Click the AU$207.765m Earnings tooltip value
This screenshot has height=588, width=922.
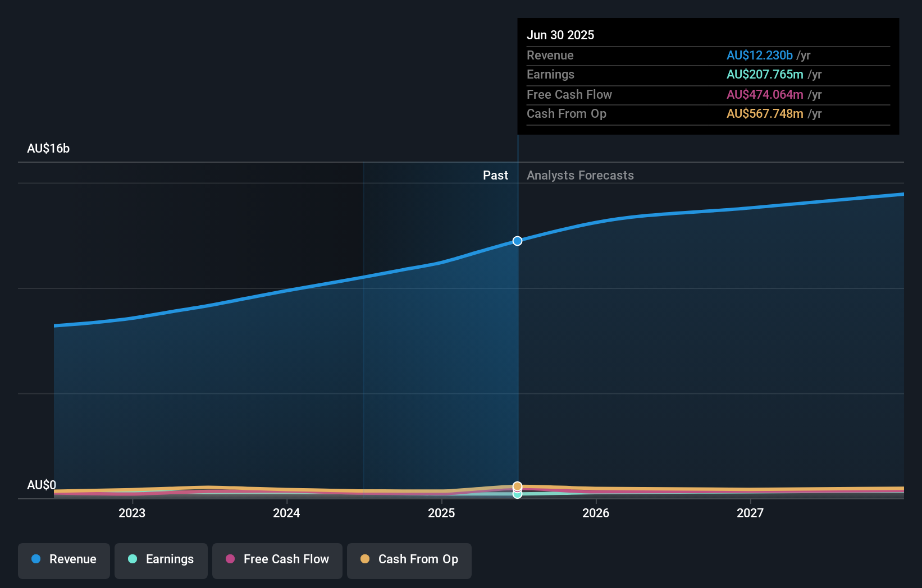click(765, 74)
